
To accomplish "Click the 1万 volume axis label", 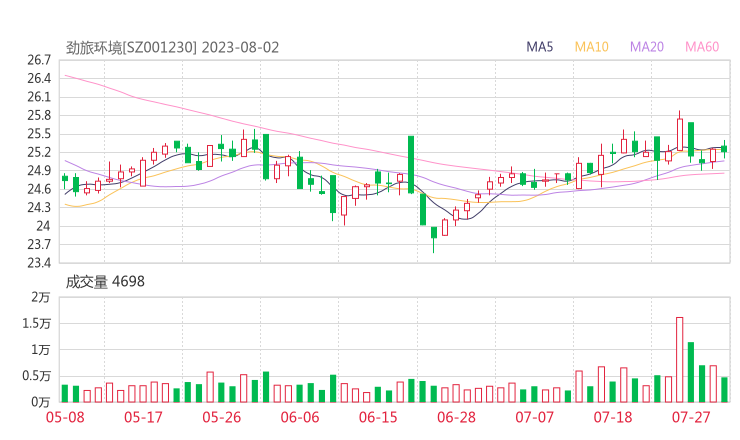I will point(41,350).
